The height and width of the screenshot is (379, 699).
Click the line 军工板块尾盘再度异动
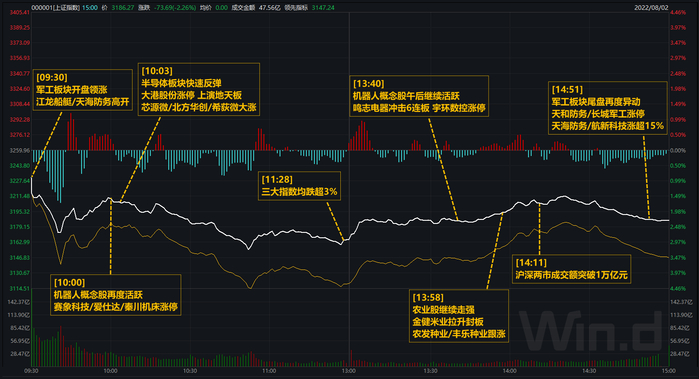[596, 102]
